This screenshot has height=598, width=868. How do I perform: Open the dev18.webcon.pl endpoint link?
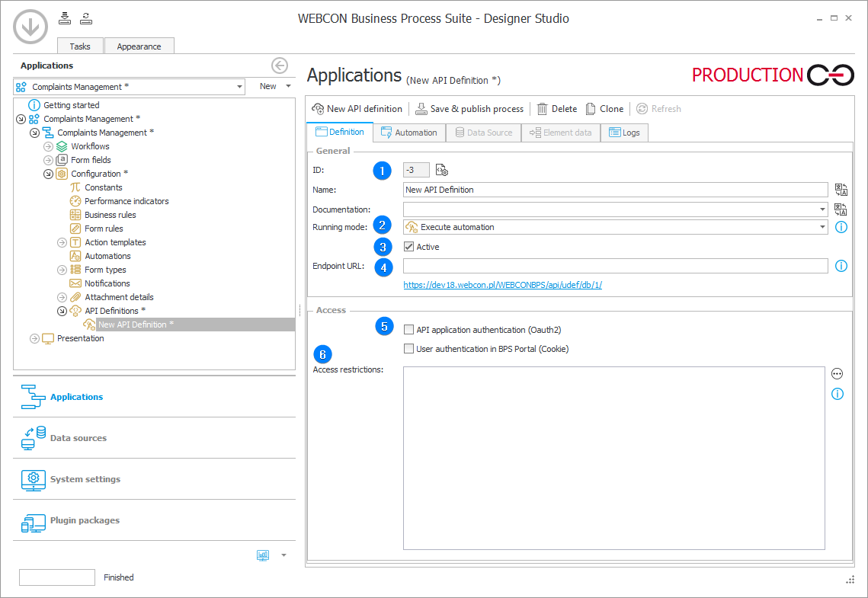tap(503, 285)
